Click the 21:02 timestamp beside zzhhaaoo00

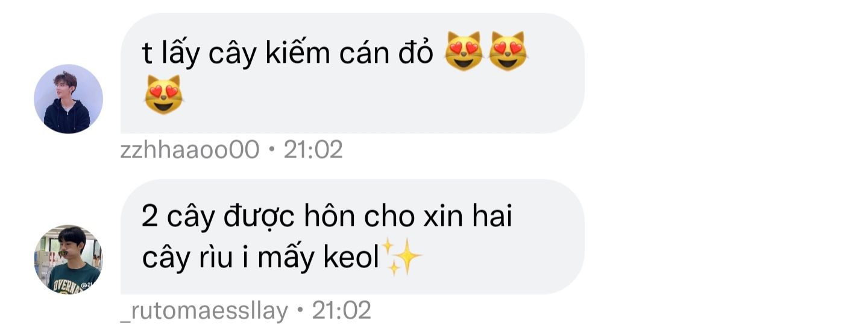tap(313, 150)
